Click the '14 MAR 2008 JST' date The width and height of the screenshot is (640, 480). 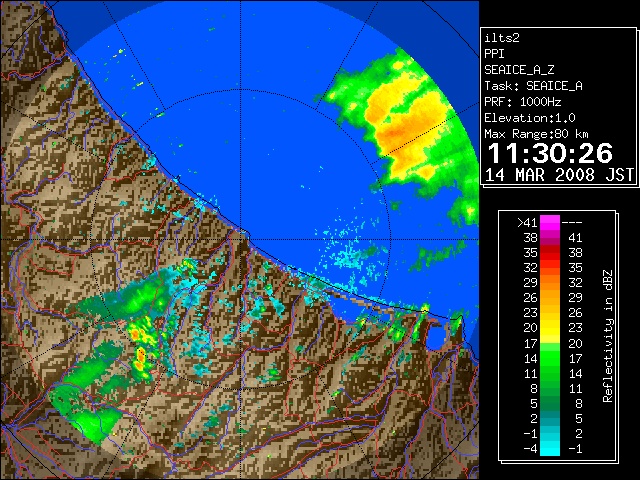click(x=559, y=175)
